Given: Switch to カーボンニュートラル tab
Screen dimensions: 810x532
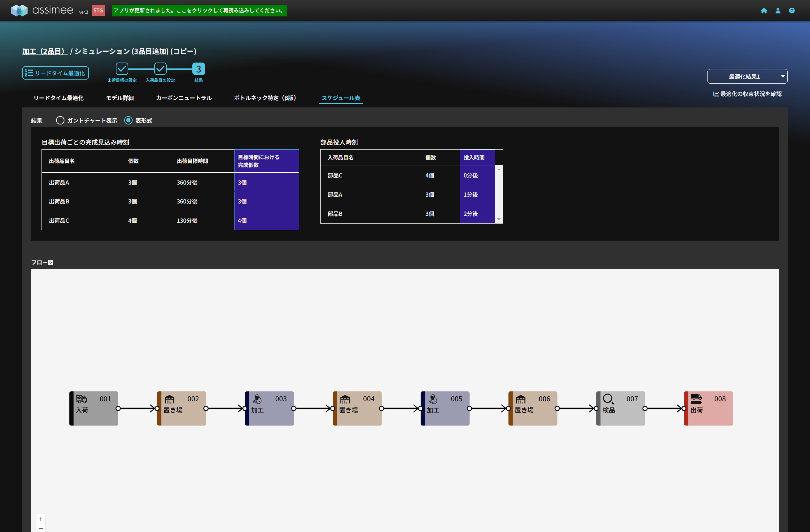Looking at the screenshot, I should [184, 98].
